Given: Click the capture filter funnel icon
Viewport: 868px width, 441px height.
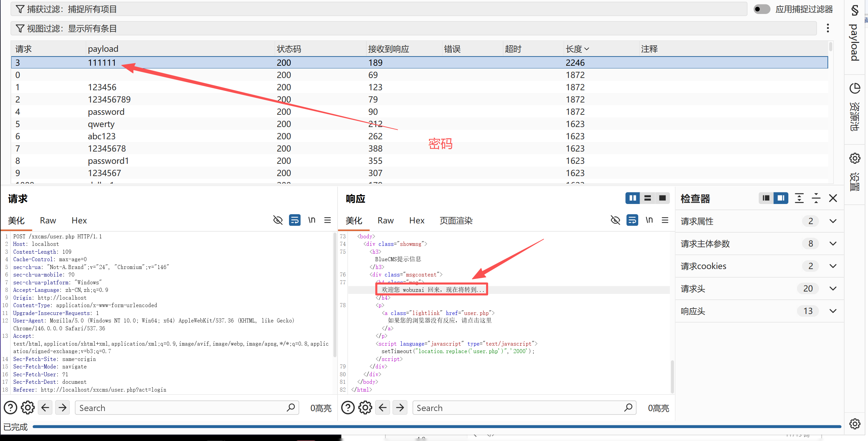Looking at the screenshot, I should (20, 9).
